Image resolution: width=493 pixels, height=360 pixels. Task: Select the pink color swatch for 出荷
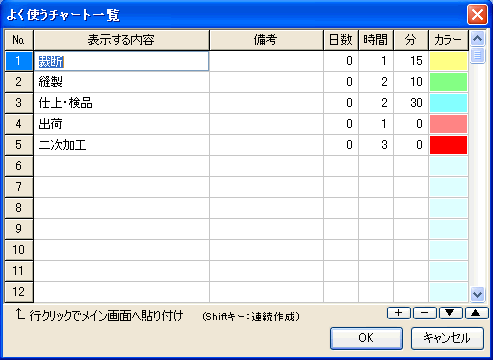coord(448,124)
